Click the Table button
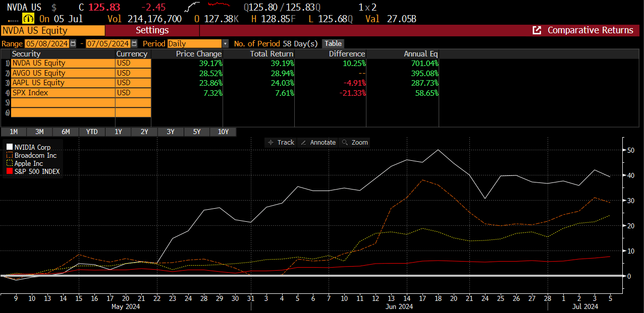The image size is (644, 313). [x=333, y=44]
